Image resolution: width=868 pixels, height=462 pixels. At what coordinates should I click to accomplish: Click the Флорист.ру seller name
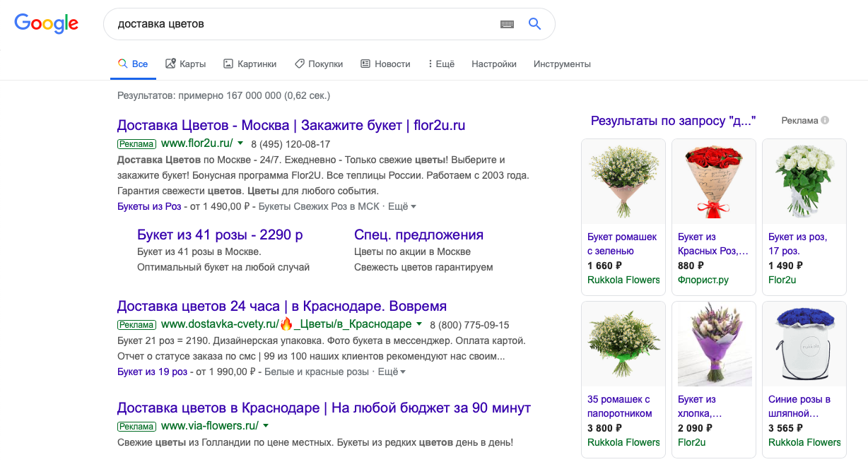coord(703,280)
